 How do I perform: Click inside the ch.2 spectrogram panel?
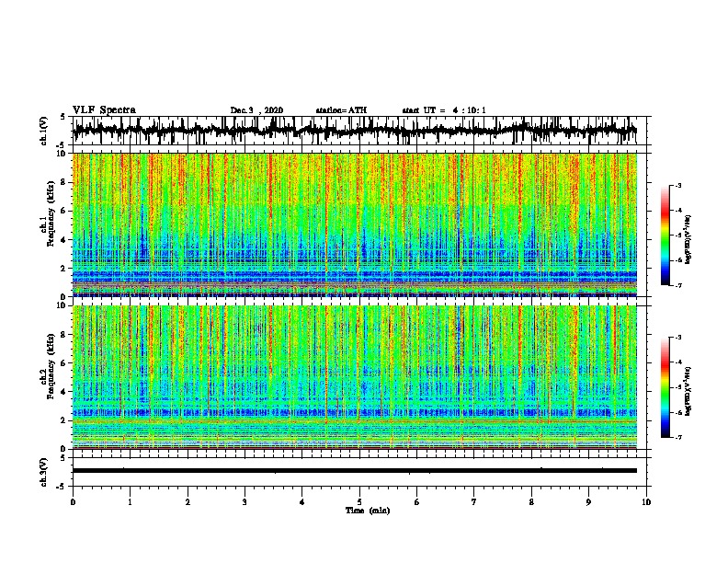(x=355, y=377)
